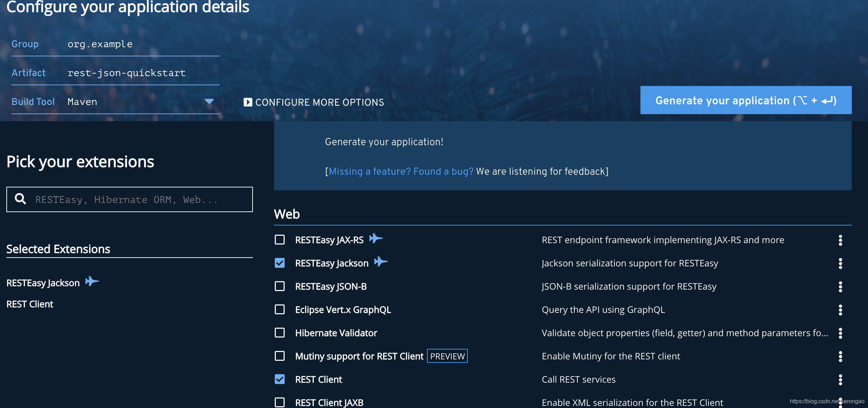Open the three-dot menu for REST Client
This screenshot has height=408, width=868.
(840, 380)
